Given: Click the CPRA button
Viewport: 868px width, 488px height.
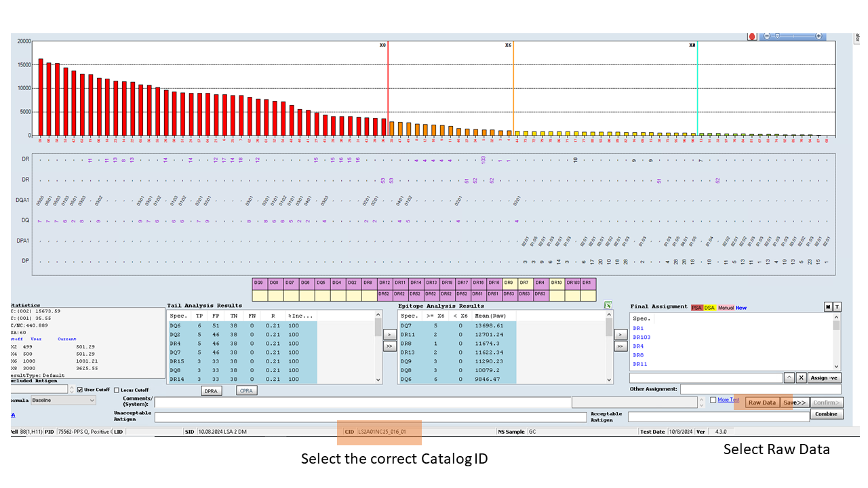Looking at the screenshot, I should tap(246, 391).
